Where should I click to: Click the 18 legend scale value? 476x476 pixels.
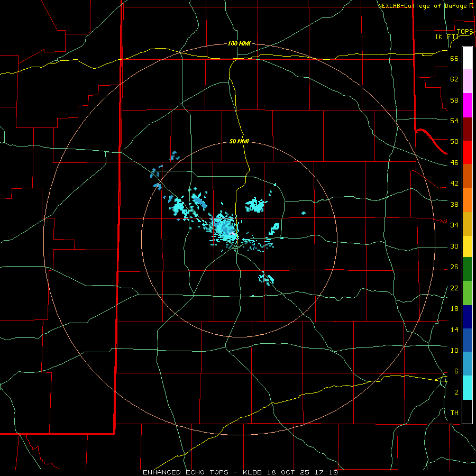454,309
